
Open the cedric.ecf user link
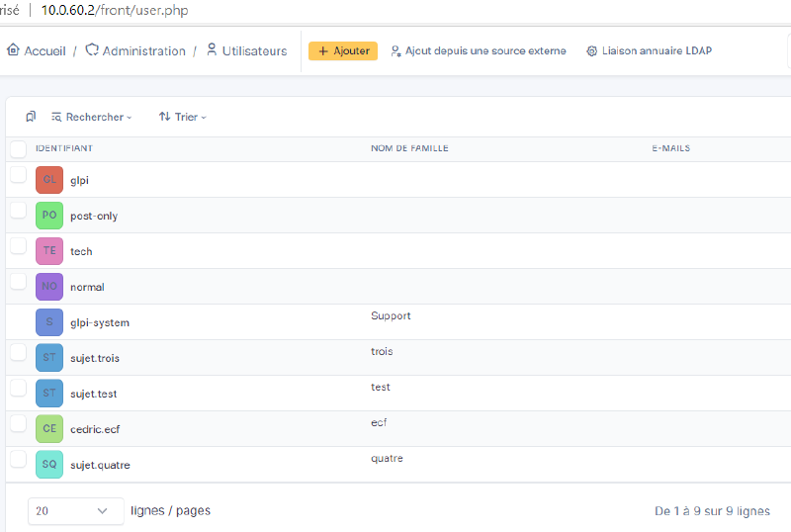pyautogui.click(x=95, y=429)
